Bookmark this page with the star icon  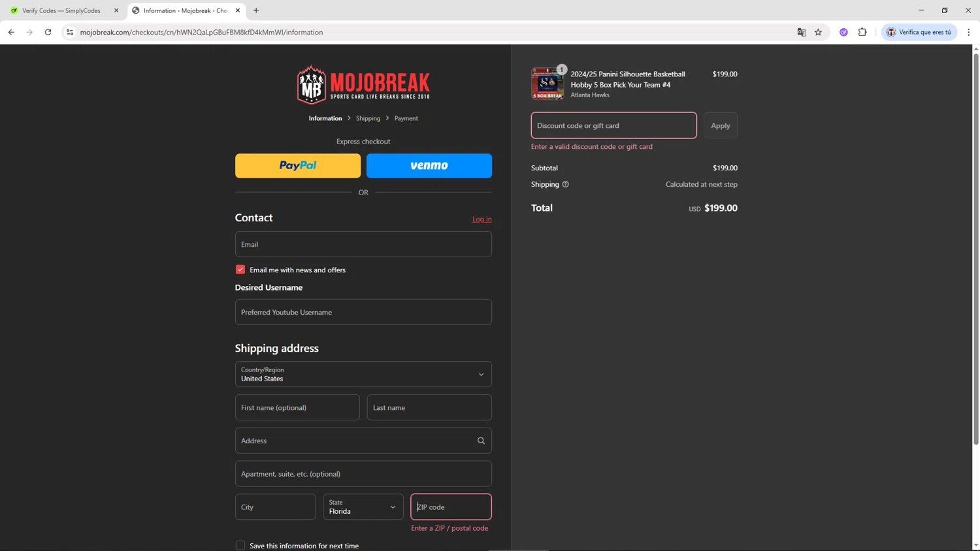pyautogui.click(x=818, y=32)
